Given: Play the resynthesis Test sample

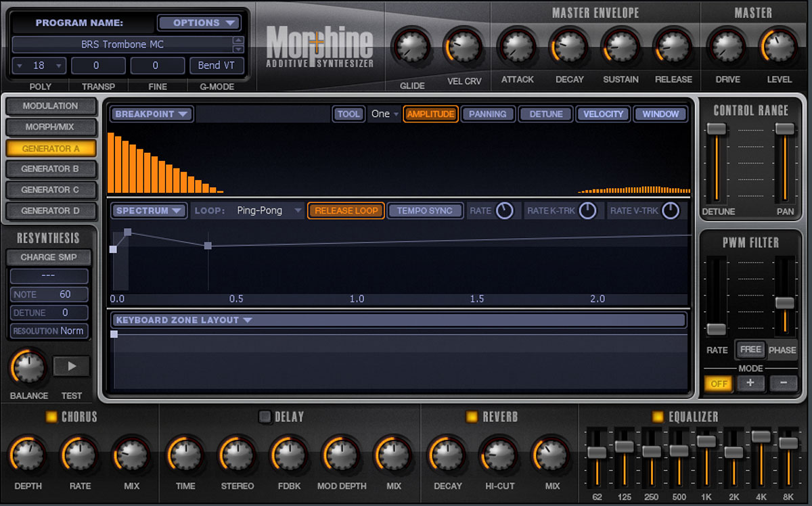Looking at the screenshot, I should [71, 367].
